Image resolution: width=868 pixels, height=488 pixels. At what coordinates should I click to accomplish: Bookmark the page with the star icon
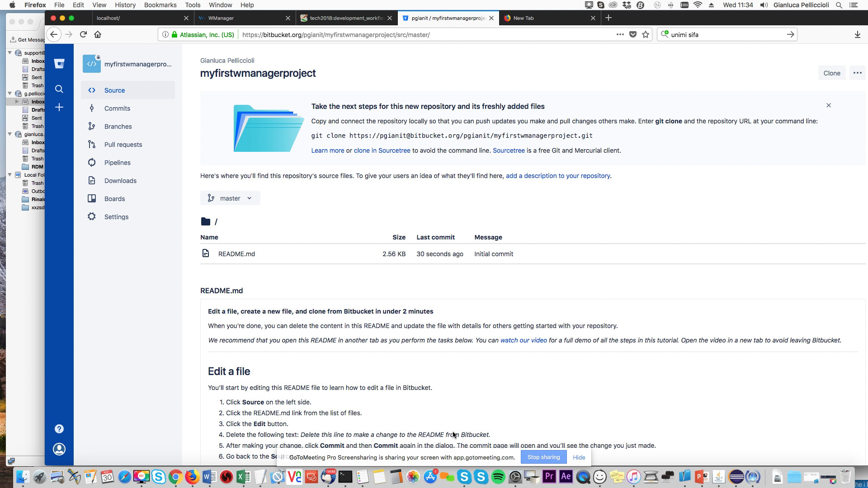(x=646, y=35)
